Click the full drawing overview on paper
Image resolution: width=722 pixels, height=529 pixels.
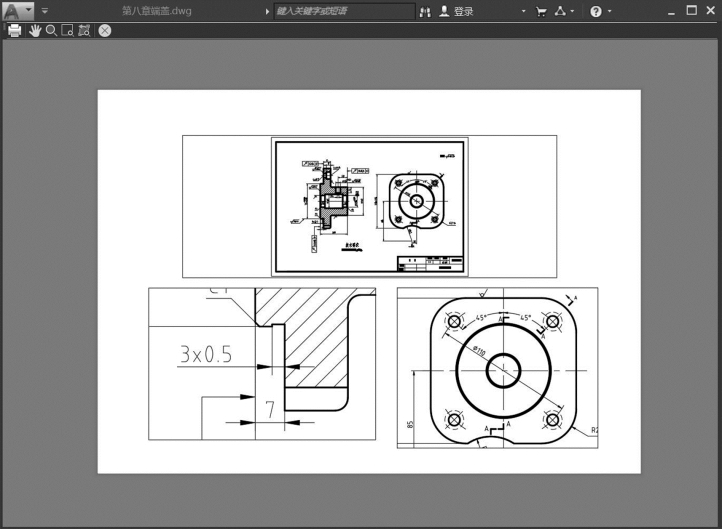click(369, 206)
